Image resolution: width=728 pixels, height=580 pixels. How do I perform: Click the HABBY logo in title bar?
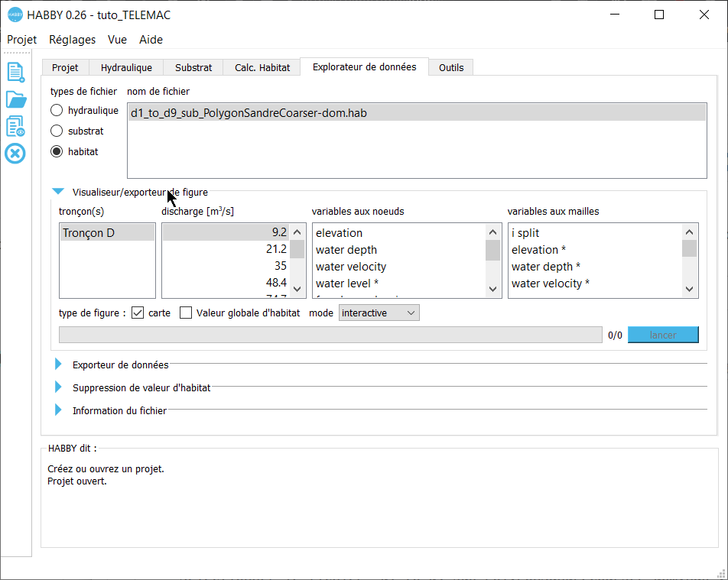point(15,15)
